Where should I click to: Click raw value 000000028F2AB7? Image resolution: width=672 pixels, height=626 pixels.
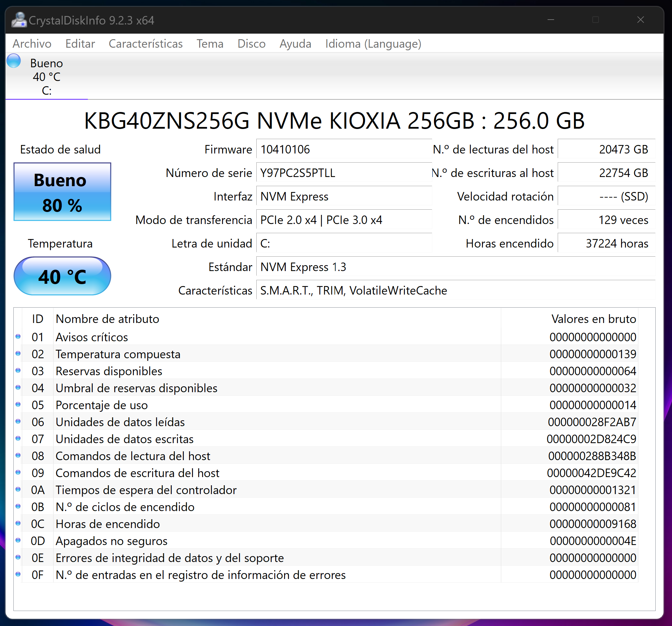point(592,422)
